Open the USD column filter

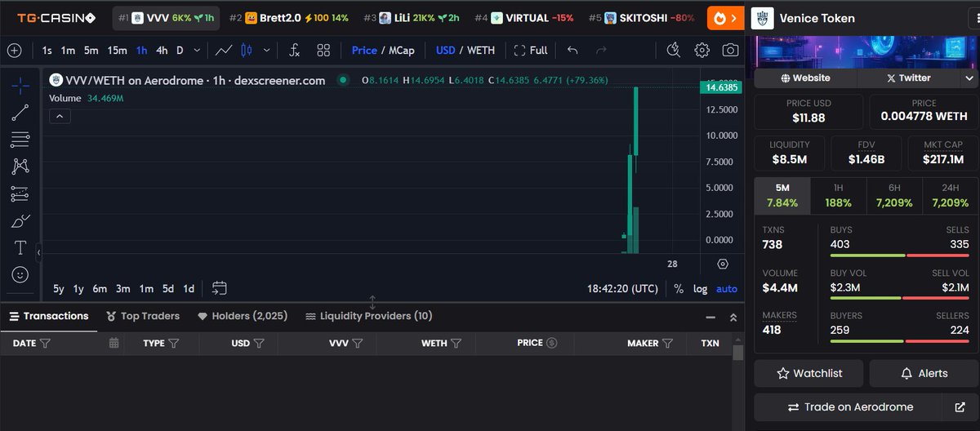(258, 344)
